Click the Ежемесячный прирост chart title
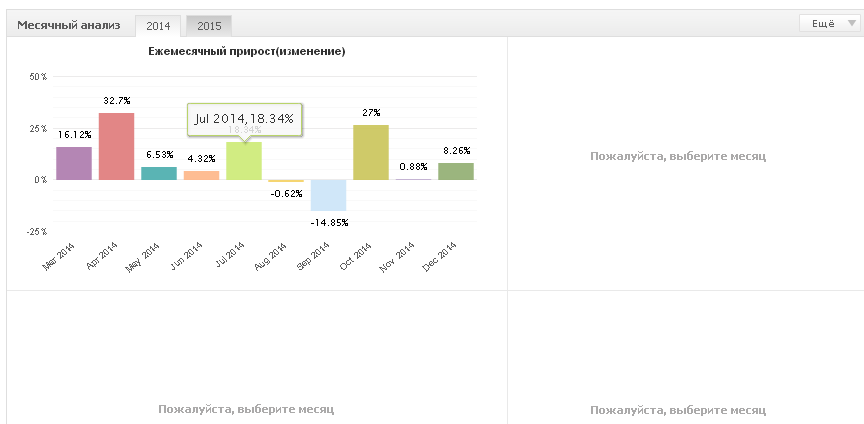 pos(247,51)
